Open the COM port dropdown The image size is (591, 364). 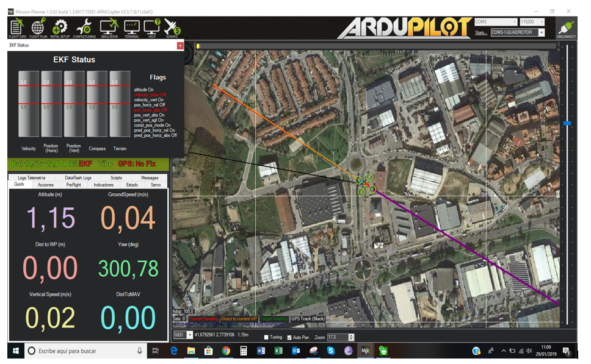click(x=496, y=22)
